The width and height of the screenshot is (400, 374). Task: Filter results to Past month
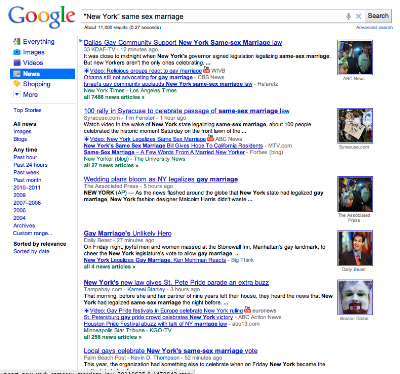[x=27, y=180]
